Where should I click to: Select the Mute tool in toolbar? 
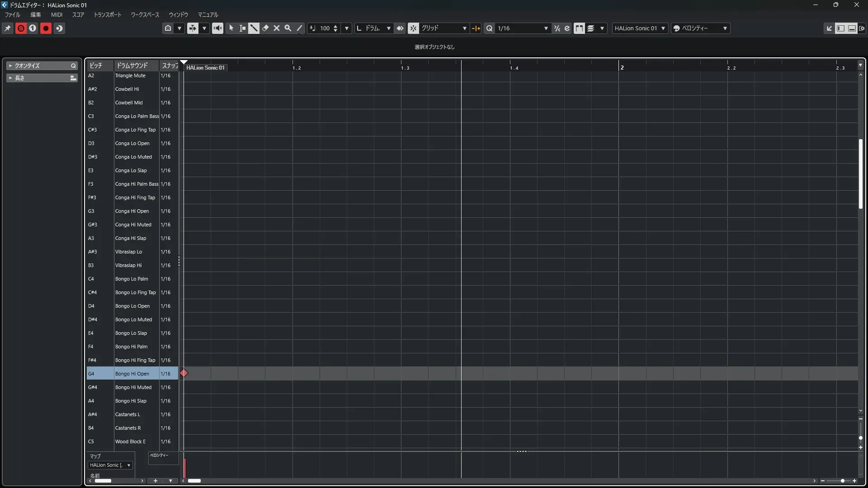(x=277, y=28)
